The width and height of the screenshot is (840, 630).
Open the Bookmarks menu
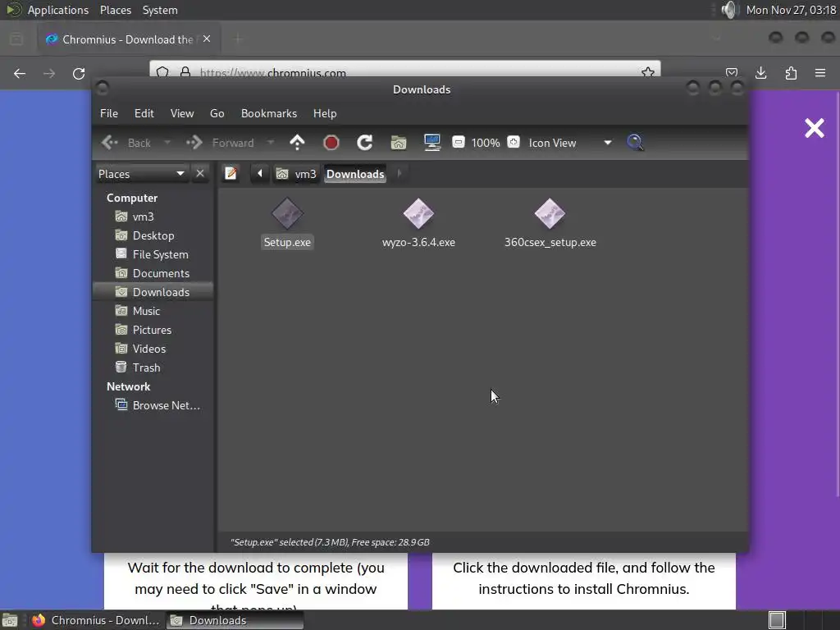coord(269,113)
